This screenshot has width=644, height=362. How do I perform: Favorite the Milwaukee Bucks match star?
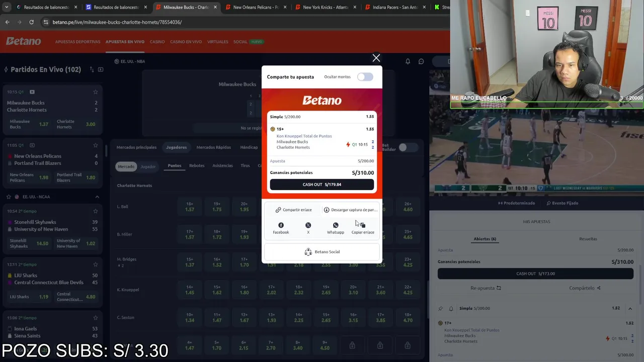(x=96, y=92)
